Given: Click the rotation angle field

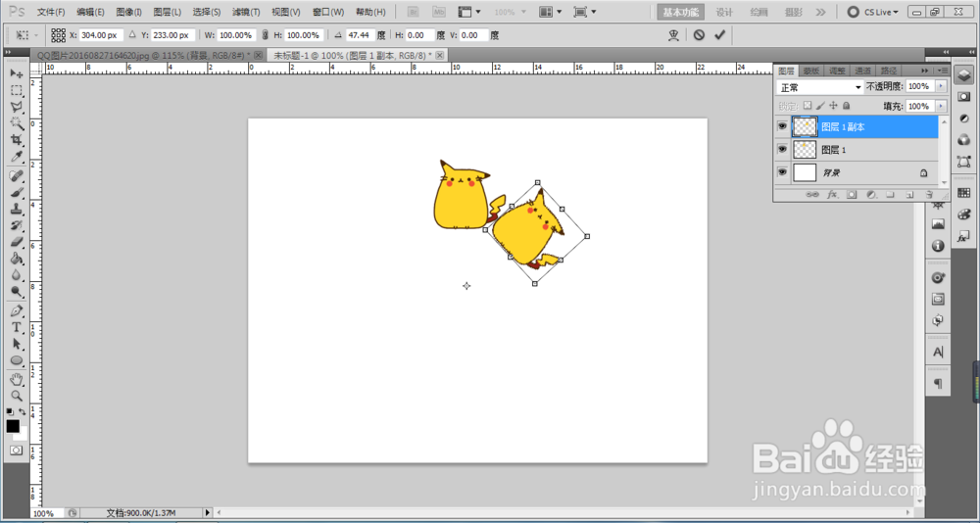Looking at the screenshot, I should 362,35.
